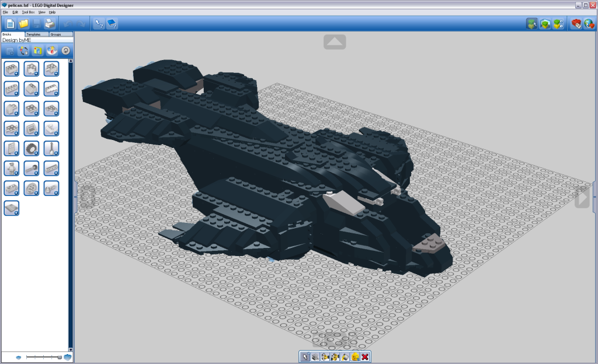The image size is (598, 364).
Task: Open the tools and accessories category
Action: [x=51, y=149]
